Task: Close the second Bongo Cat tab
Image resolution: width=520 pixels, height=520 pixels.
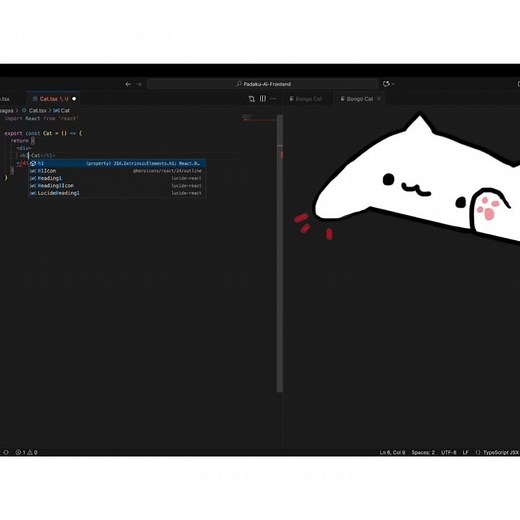Action: point(379,99)
